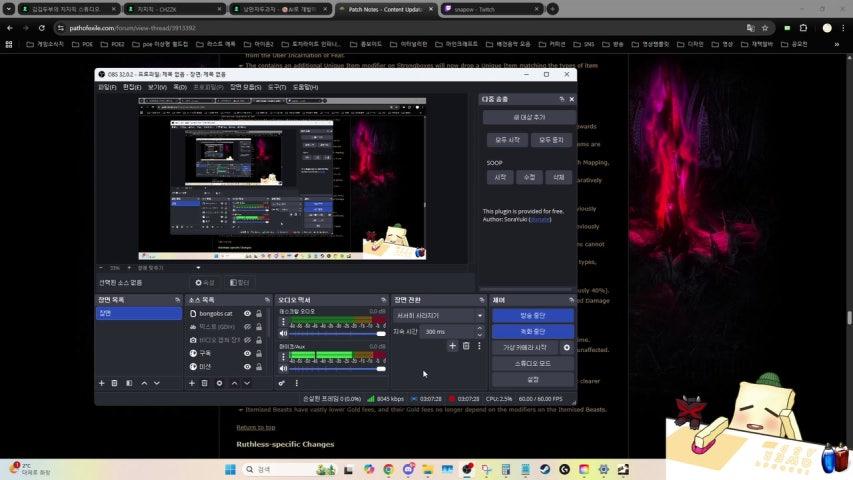Open virtual camera settings gear
The image size is (853, 480).
567,347
